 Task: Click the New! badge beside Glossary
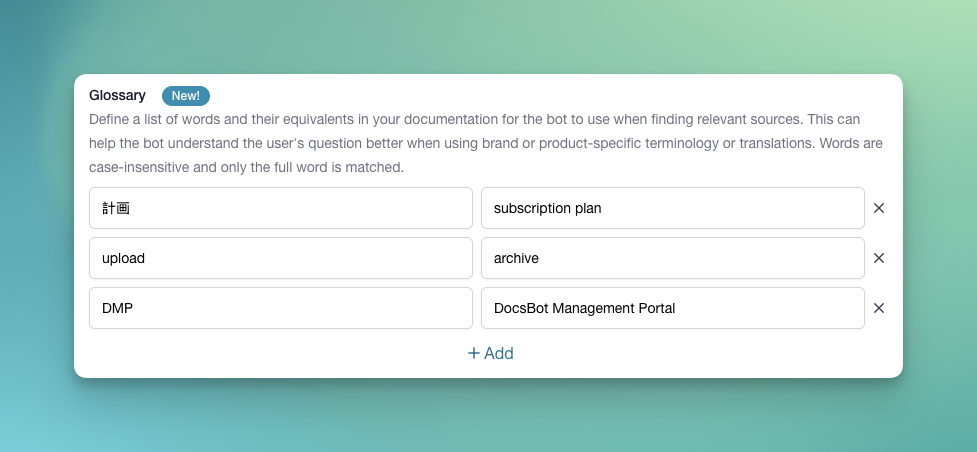[185, 96]
